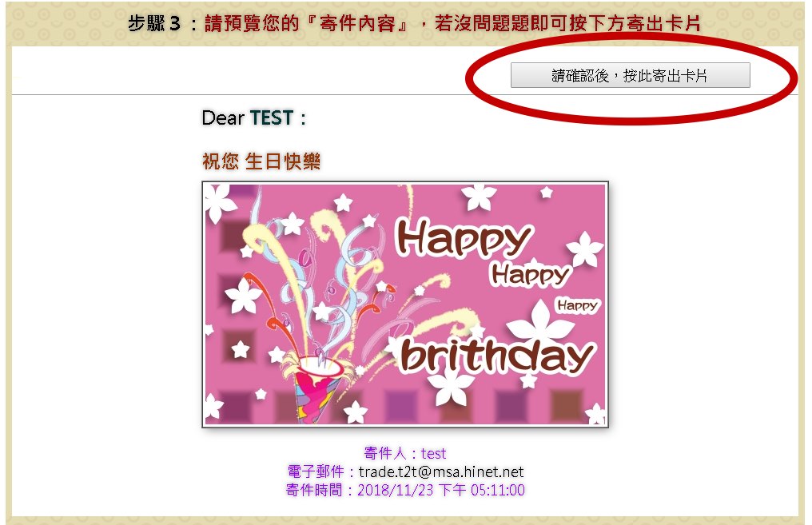Click the white star at card's top right
812x525 pixels.
click(x=547, y=193)
